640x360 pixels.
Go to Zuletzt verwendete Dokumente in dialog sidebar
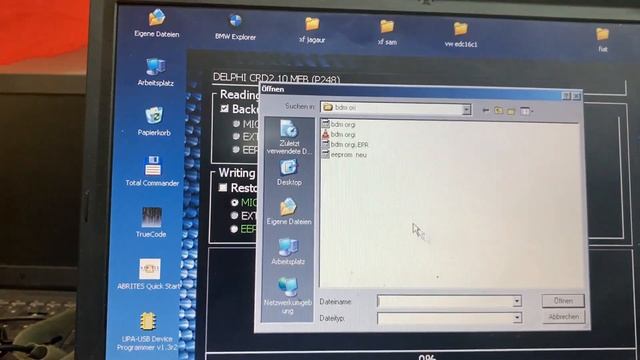(x=289, y=137)
